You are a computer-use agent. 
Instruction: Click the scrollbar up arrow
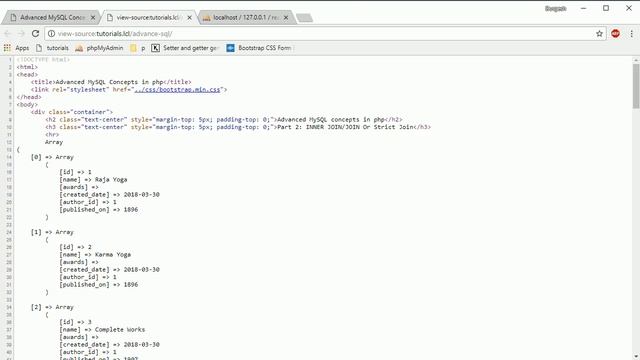[636, 60]
